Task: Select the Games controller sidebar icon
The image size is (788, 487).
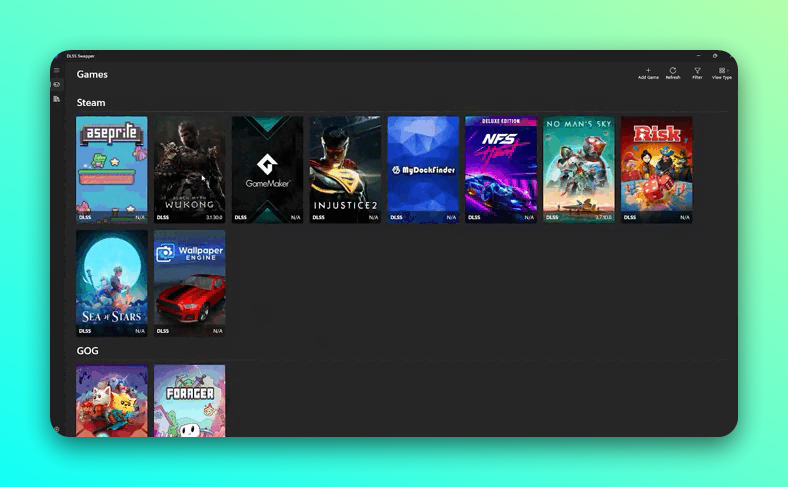Action: [57, 85]
